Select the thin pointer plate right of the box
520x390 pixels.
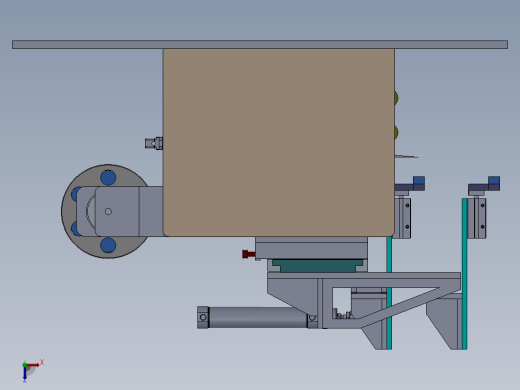406,156
